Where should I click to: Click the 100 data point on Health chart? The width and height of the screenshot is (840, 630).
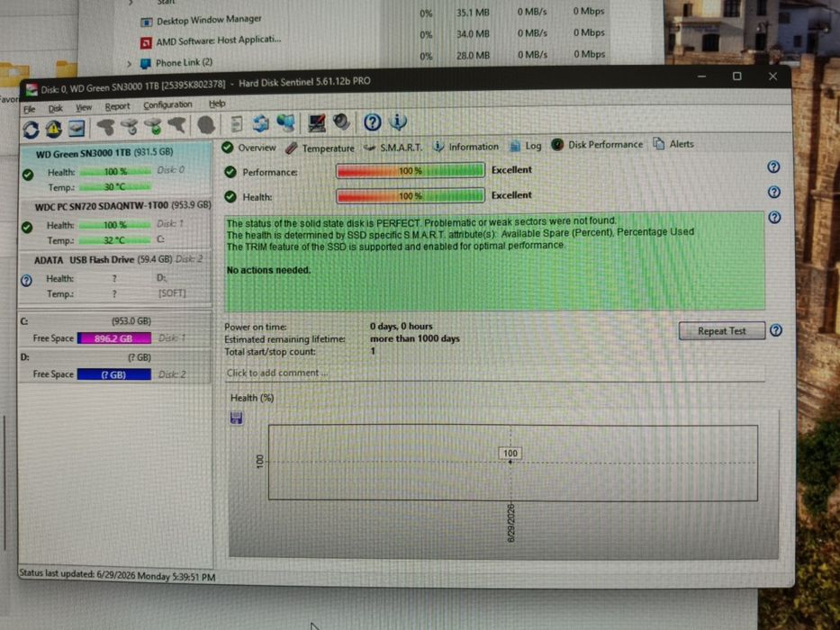tap(510, 461)
